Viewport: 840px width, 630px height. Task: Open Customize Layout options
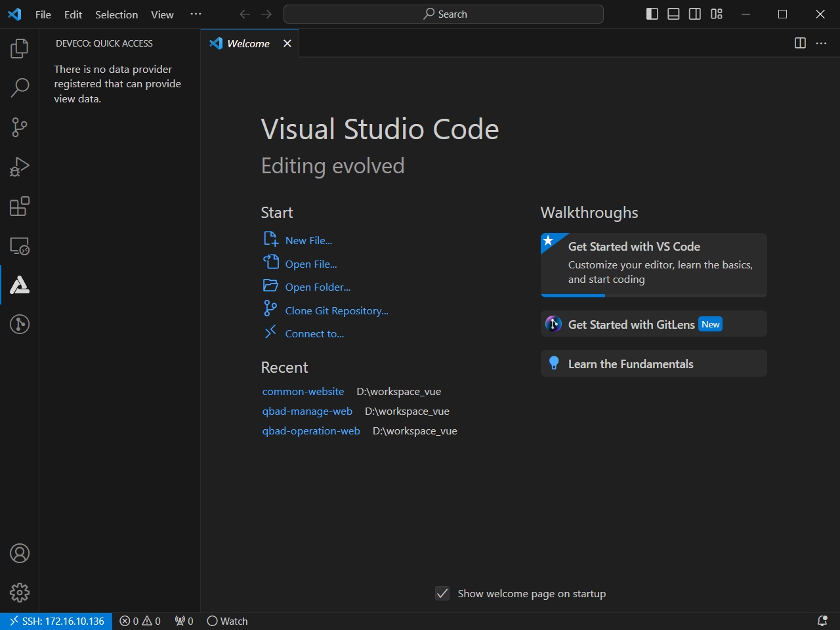(x=717, y=14)
